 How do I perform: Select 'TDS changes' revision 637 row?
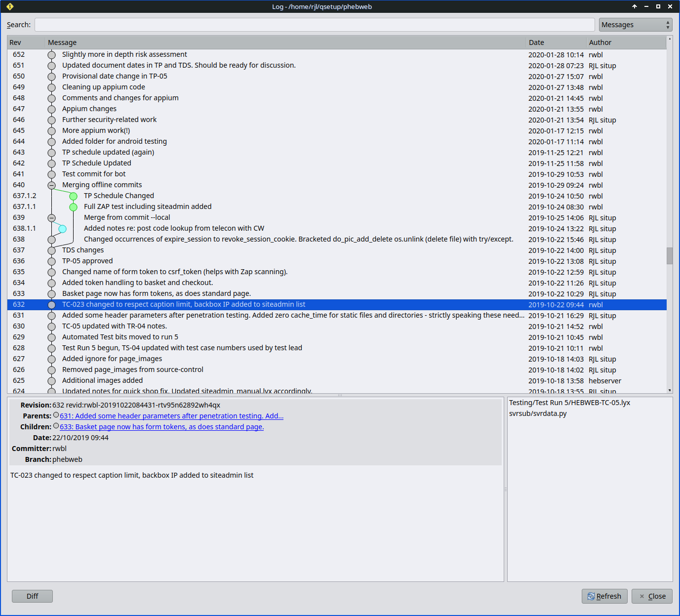point(337,250)
